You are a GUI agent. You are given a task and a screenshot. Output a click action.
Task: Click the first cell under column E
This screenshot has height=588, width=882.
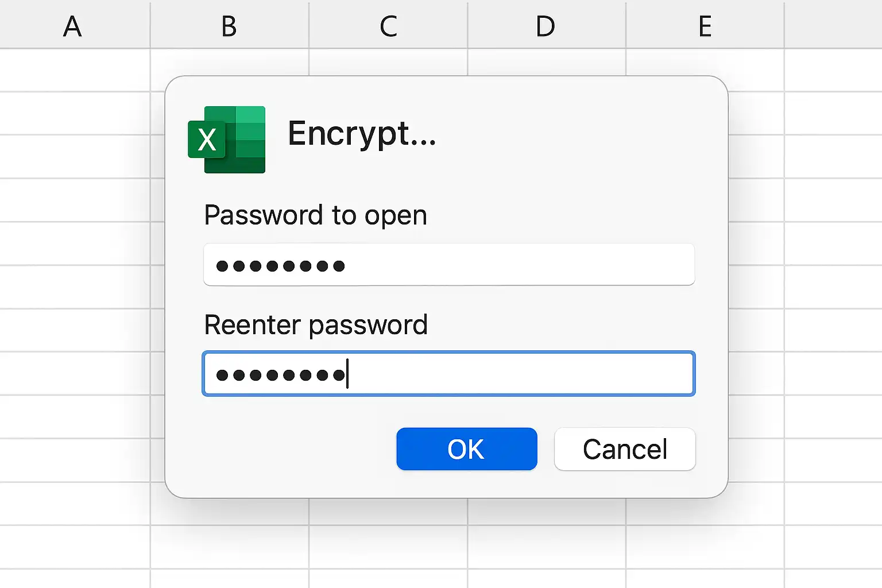[705, 70]
